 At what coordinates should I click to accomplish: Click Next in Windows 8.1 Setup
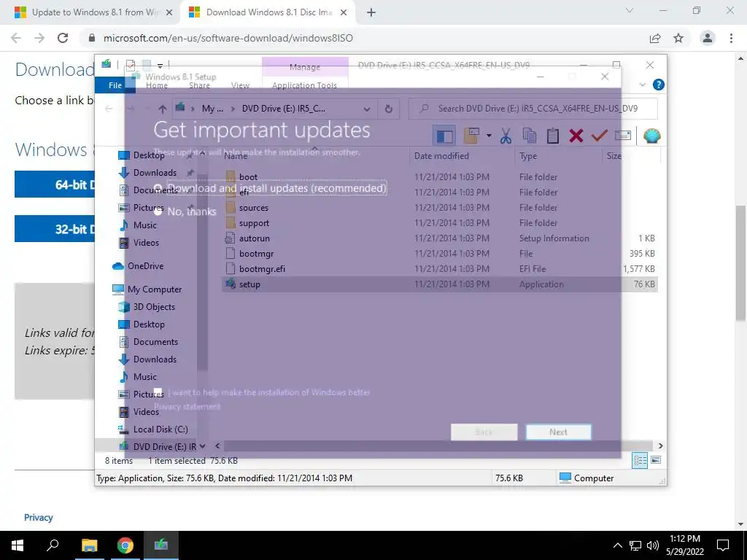coord(558,432)
